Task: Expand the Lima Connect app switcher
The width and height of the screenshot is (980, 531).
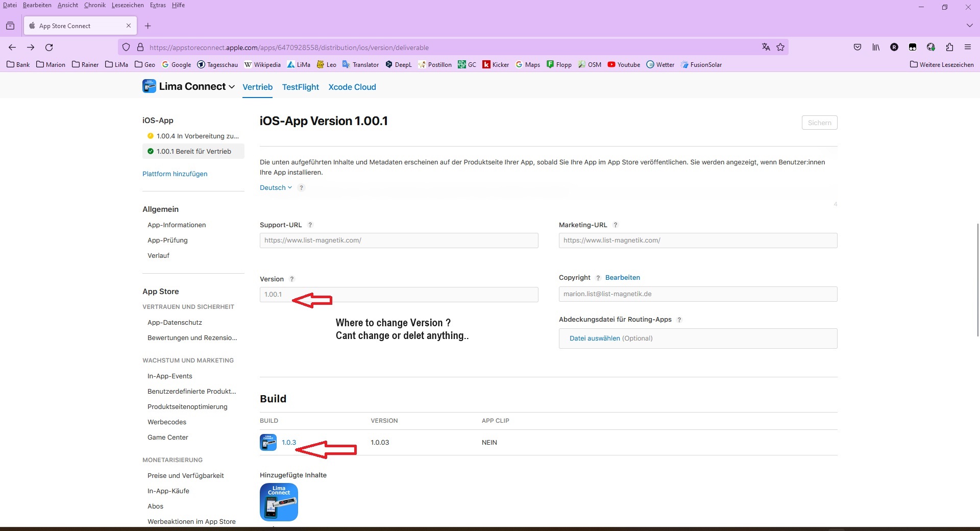Action: (189, 87)
